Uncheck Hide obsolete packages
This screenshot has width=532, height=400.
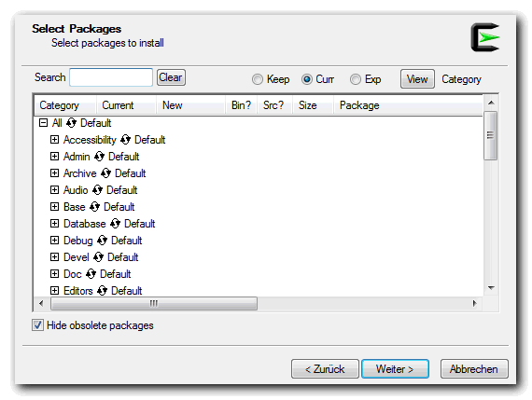37,325
